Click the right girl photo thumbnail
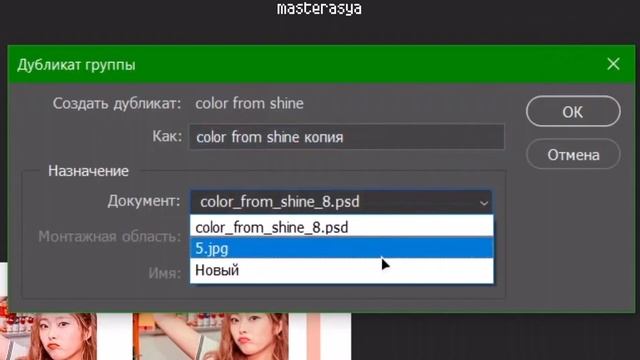 tap(210, 336)
